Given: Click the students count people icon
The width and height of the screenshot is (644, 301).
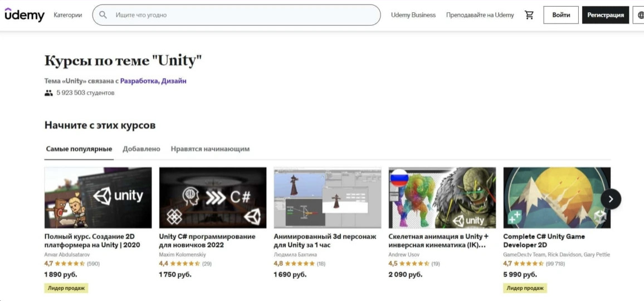Looking at the screenshot, I should pyautogui.click(x=49, y=93).
